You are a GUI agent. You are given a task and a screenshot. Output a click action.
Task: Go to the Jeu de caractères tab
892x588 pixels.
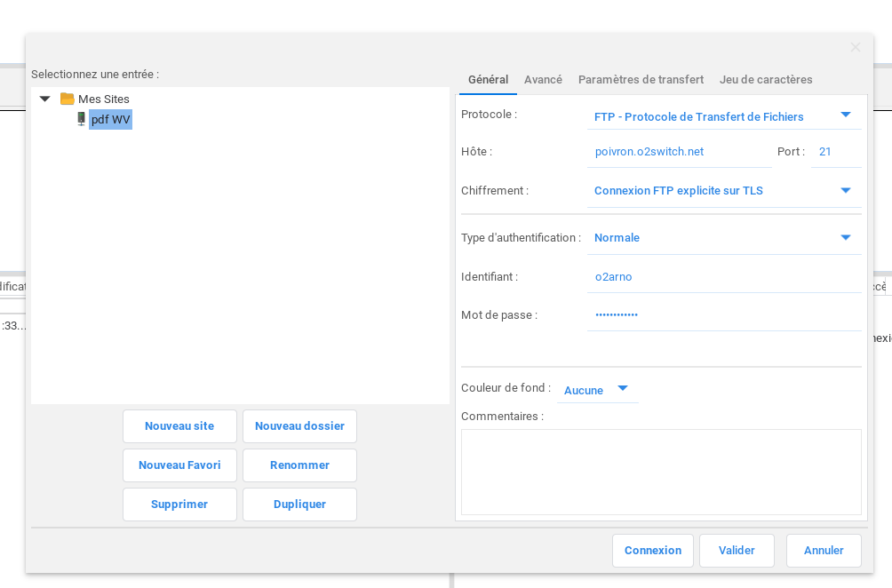[765, 79]
